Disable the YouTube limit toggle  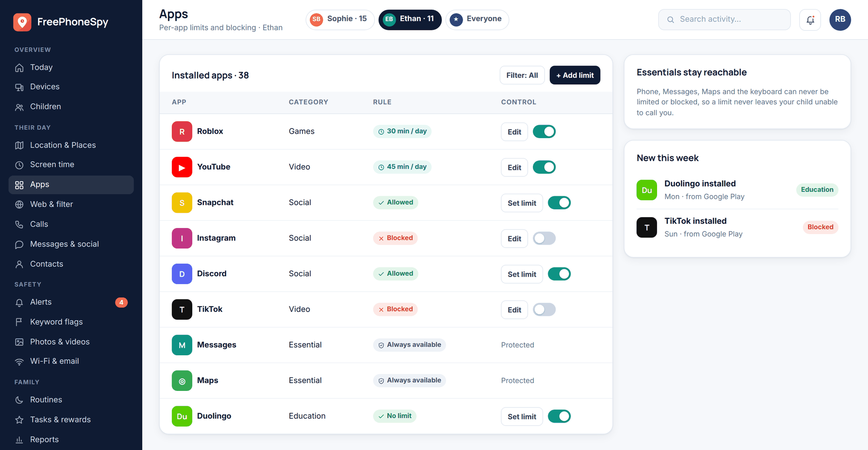point(544,167)
